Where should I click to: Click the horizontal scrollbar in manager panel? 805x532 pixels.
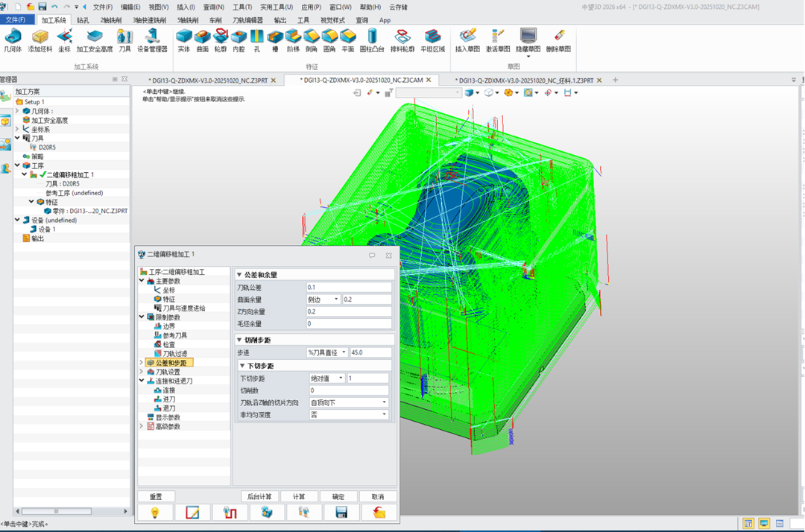pyautogui.click(x=67, y=511)
